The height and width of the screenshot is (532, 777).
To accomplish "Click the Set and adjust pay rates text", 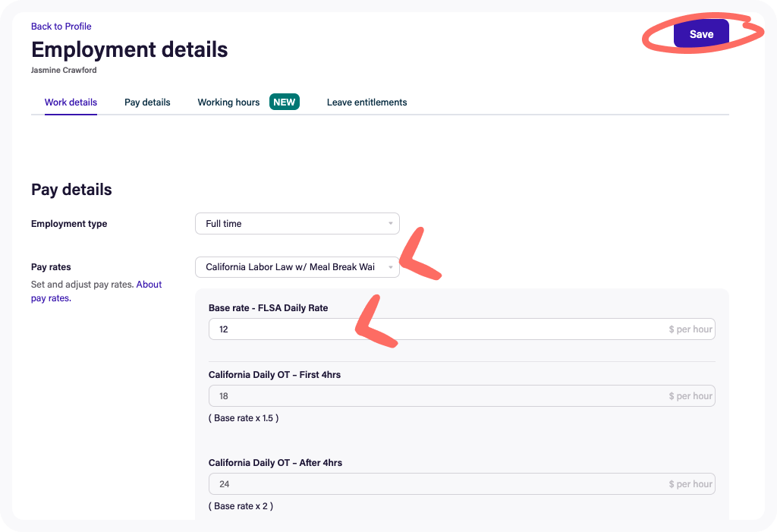I will [82, 285].
